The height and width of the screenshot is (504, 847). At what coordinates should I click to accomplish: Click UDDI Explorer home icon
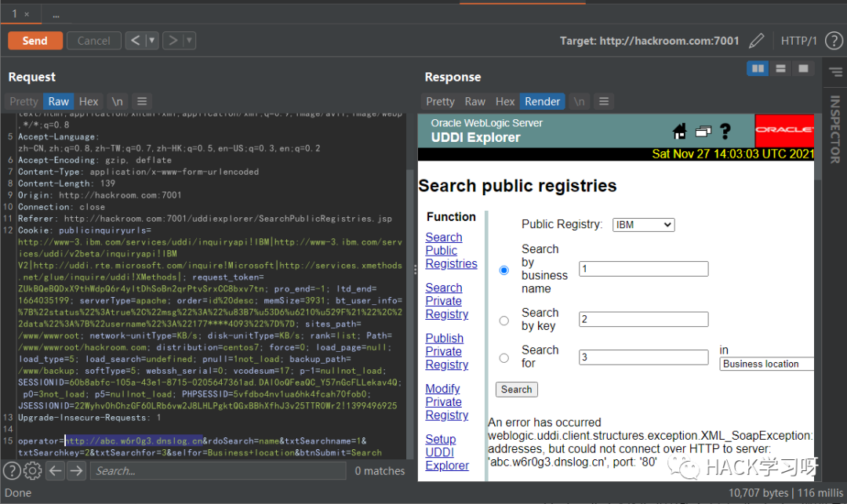click(x=679, y=131)
